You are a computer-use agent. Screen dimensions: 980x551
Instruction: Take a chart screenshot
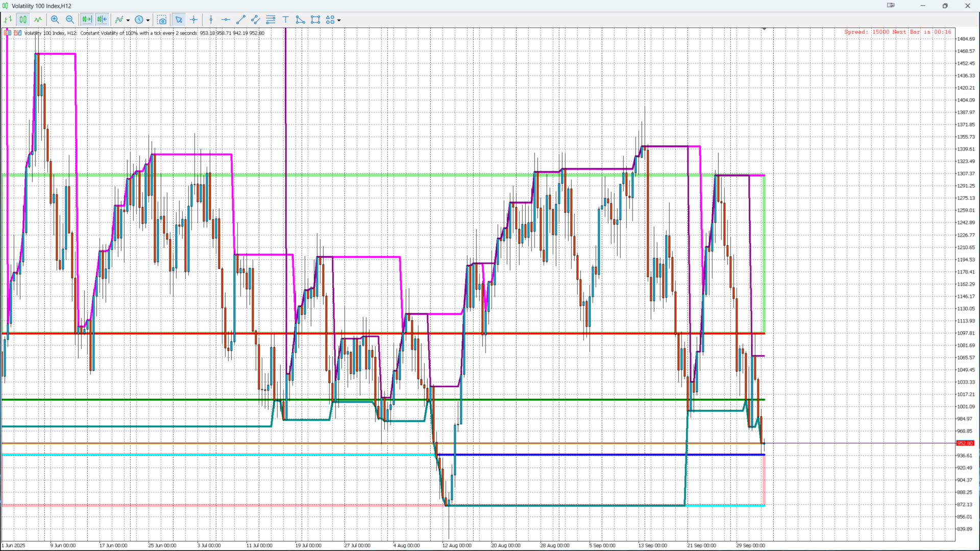pyautogui.click(x=162, y=20)
